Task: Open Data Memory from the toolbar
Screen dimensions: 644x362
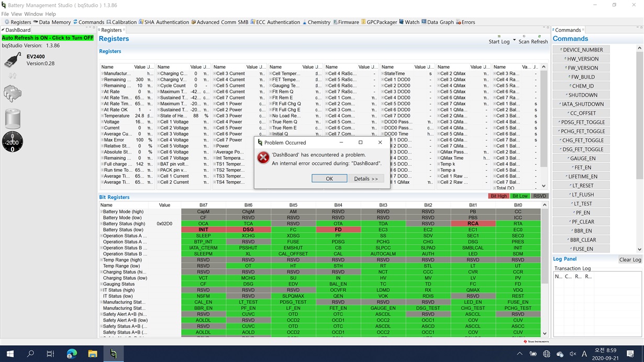Action: coord(51,22)
